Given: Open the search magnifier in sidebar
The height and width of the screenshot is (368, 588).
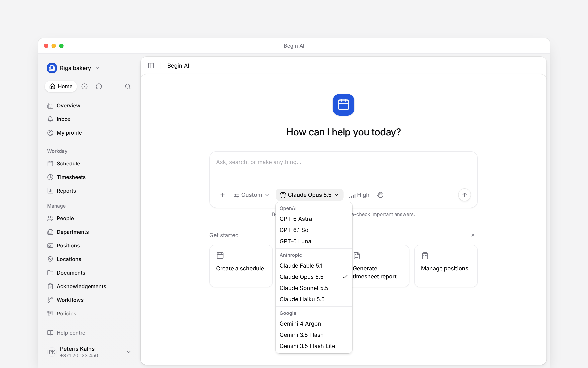Looking at the screenshot, I should coord(128,86).
